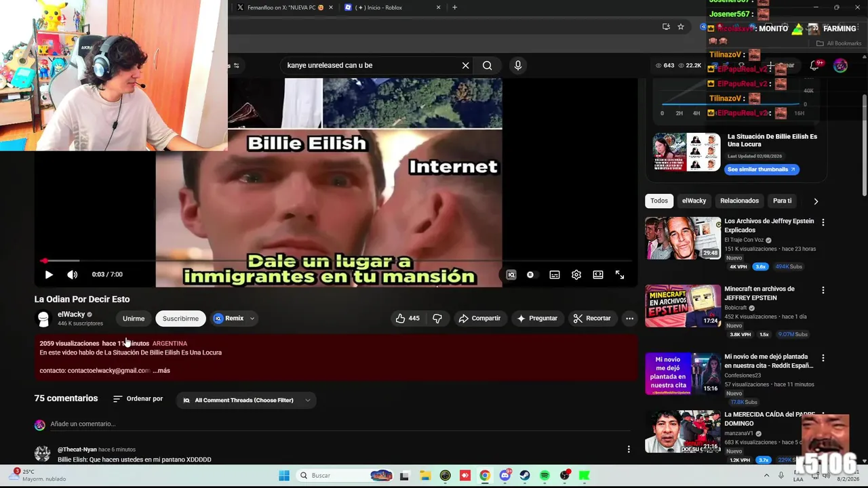Select the elWacky chip
868x488 pixels.
tap(694, 201)
